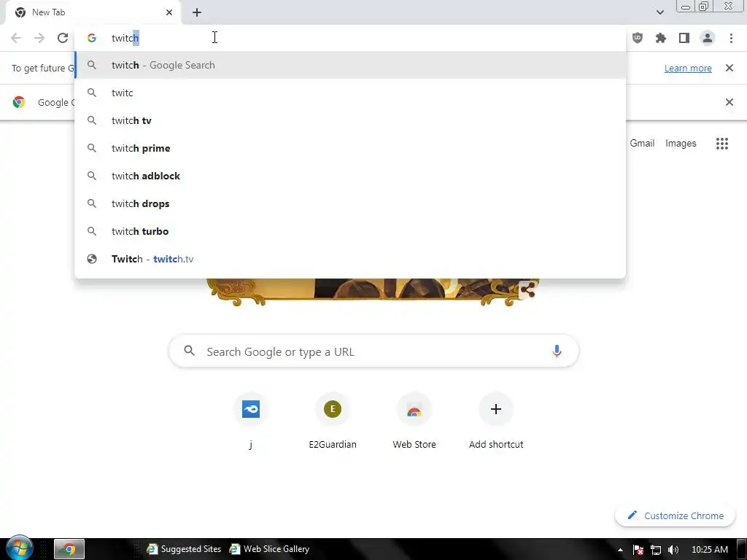The width and height of the screenshot is (747, 560).
Task: Open the Chrome profile avatar
Action: click(x=708, y=38)
